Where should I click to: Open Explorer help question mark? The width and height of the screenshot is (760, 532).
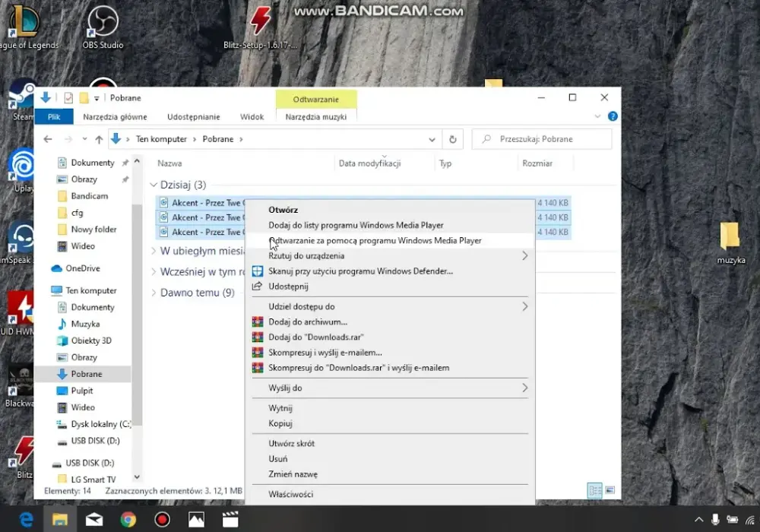coord(613,116)
